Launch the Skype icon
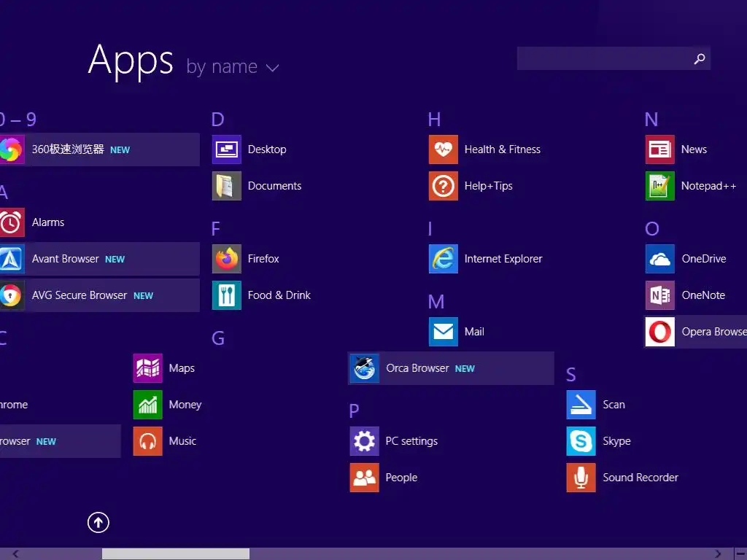The height and width of the screenshot is (560, 747). coord(581,441)
